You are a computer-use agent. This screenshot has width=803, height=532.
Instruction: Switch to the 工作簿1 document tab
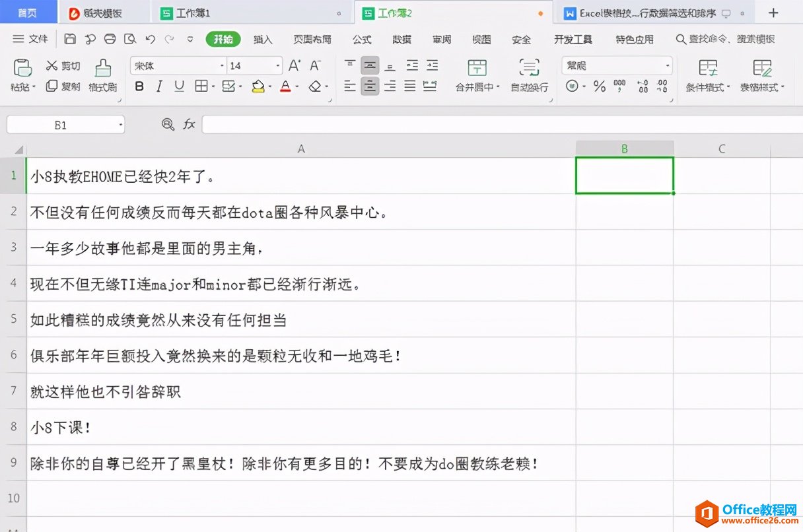[252, 13]
